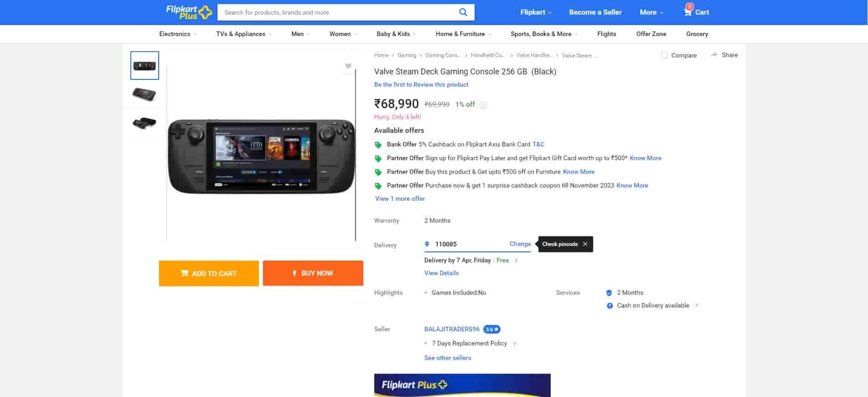Click delivery charge help question icon

(x=516, y=261)
